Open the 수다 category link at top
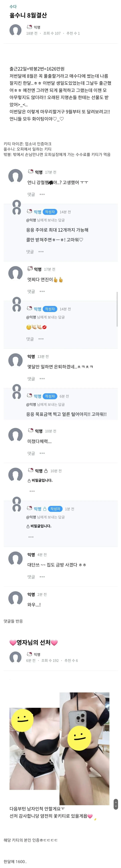This screenshot has width=121, height=868. coord(13,6)
